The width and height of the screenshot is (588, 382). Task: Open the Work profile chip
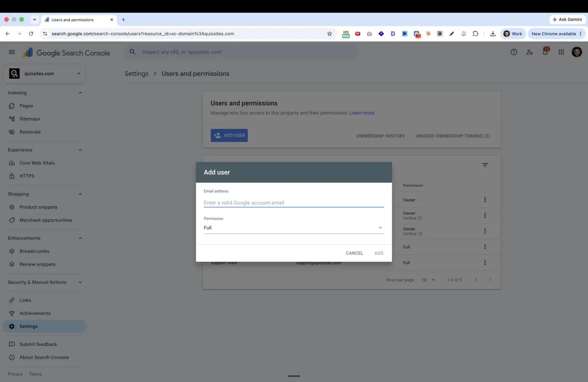513,33
